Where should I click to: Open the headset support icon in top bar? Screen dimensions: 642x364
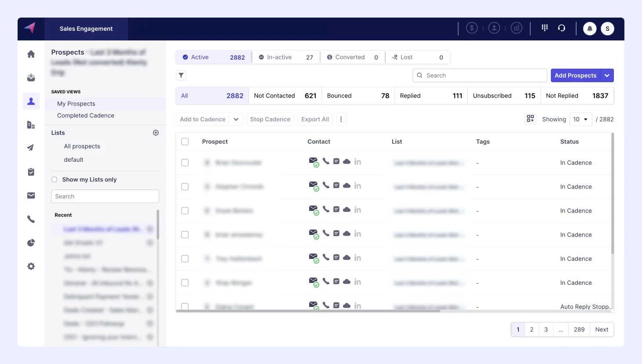pos(562,27)
